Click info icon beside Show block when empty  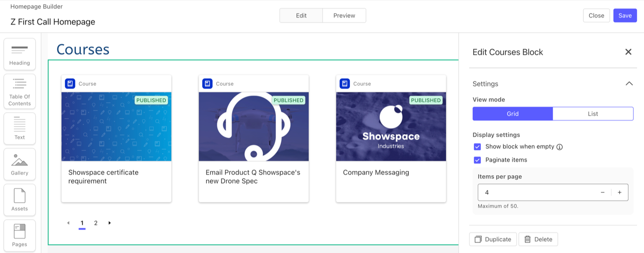tap(560, 147)
